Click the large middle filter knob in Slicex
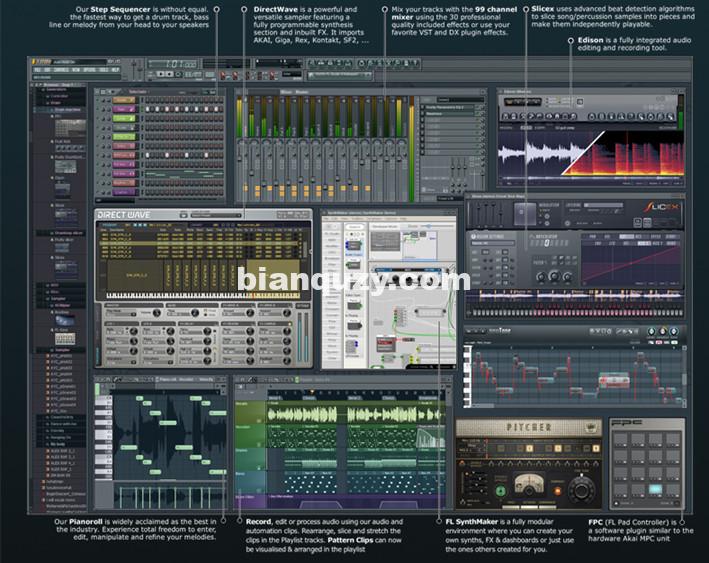The width and height of the screenshot is (709, 563). click(554, 275)
